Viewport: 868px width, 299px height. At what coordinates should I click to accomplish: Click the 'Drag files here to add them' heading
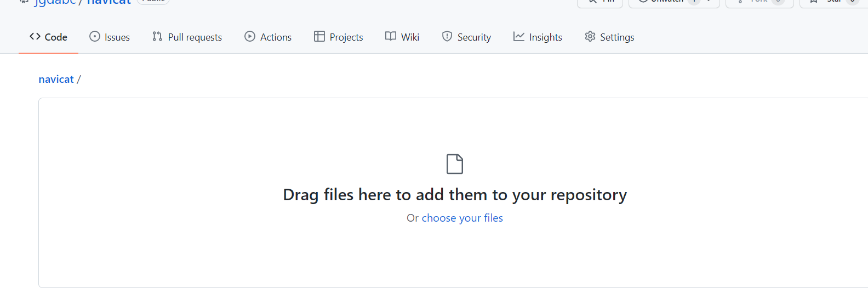pos(455,195)
